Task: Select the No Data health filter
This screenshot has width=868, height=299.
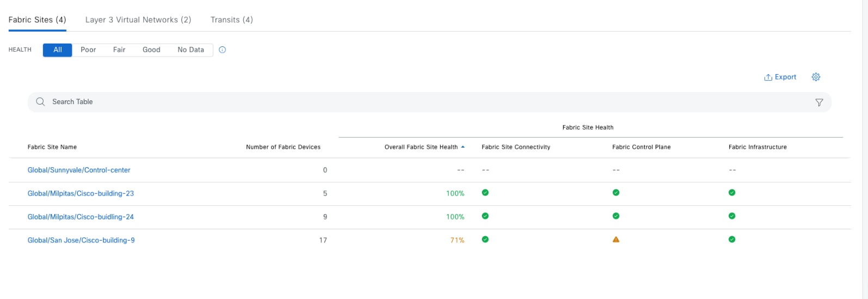Action: [191, 50]
